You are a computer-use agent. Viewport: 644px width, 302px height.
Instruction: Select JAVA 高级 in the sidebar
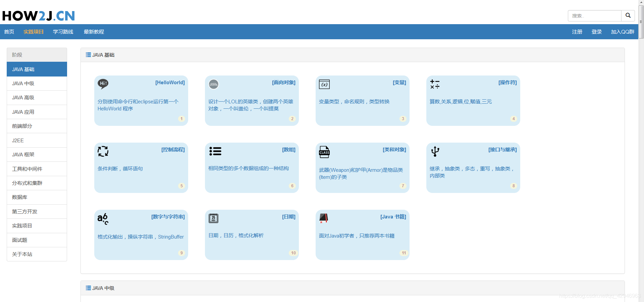tap(37, 98)
